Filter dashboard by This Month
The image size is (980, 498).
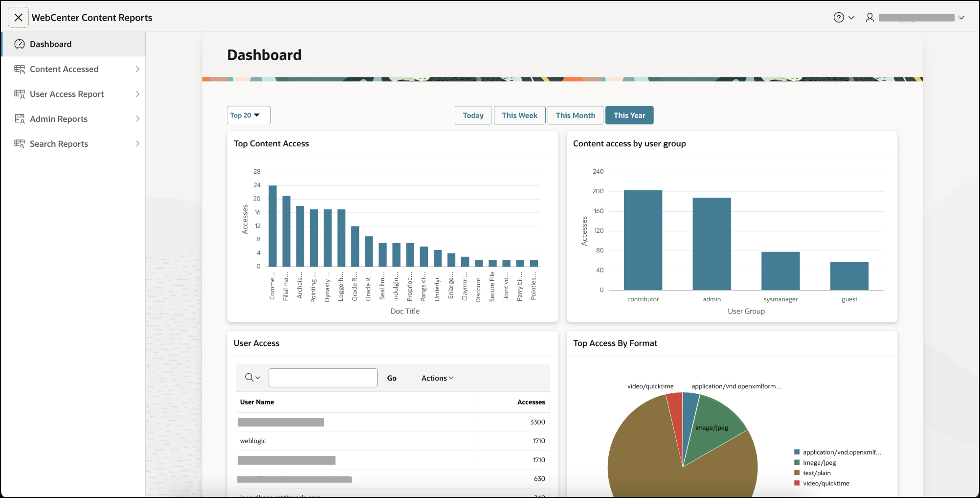(x=575, y=115)
